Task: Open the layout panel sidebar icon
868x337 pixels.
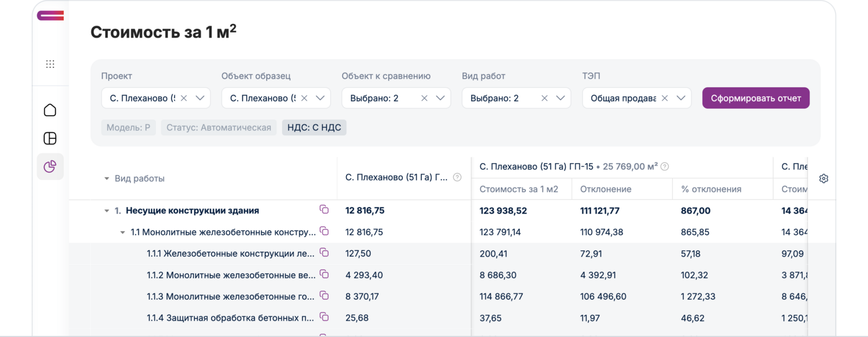Action: (50, 139)
